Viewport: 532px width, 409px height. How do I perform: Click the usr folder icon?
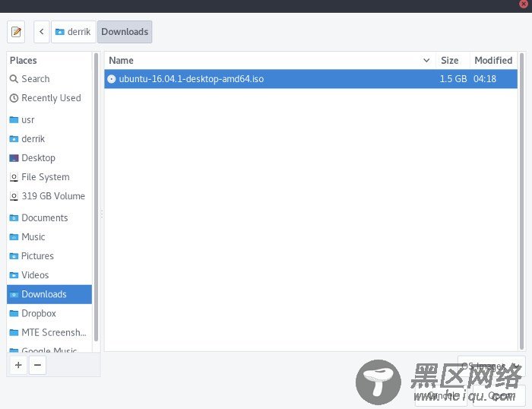pyautogui.click(x=14, y=120)
